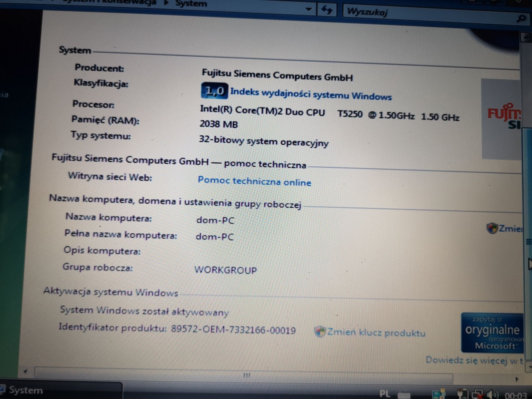Select dom-PC beside Nazwa komputera
The height and width of the screenshot is (399, 532).
pos(215,220)
